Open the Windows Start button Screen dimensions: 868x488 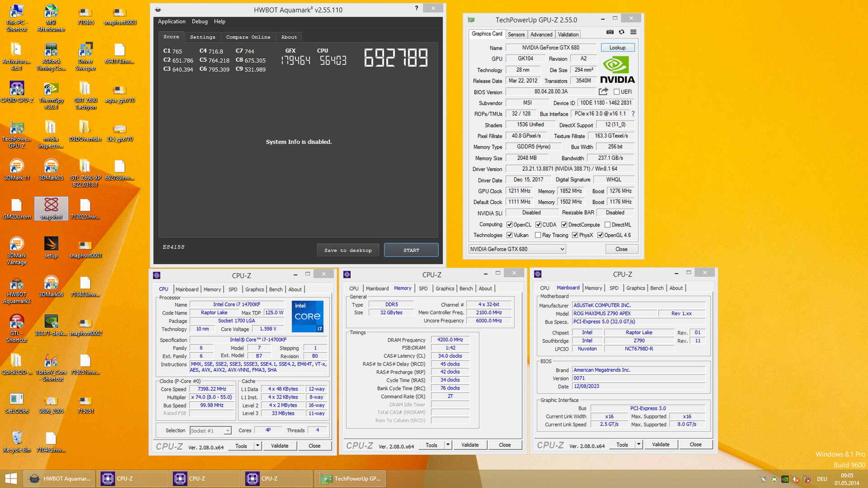point(11,479)
